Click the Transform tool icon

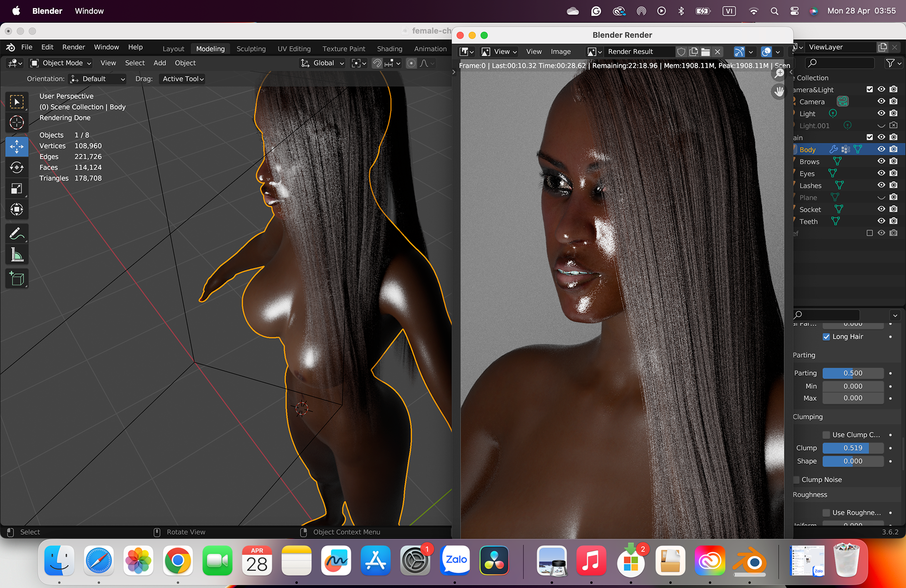tap(17, 209)
